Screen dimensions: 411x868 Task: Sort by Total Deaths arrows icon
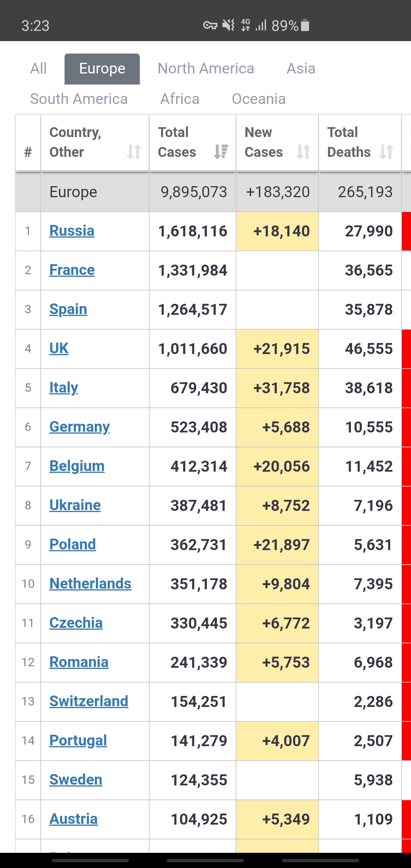tap(386, 152)
